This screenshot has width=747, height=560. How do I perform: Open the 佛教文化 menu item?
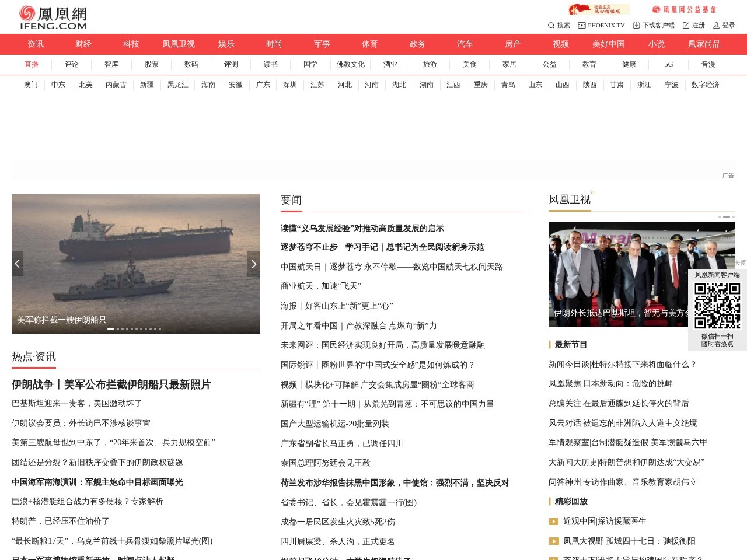[351, 65]
